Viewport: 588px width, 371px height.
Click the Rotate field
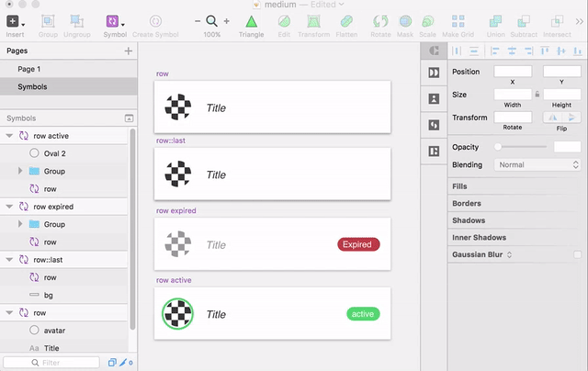pos(513,118)
